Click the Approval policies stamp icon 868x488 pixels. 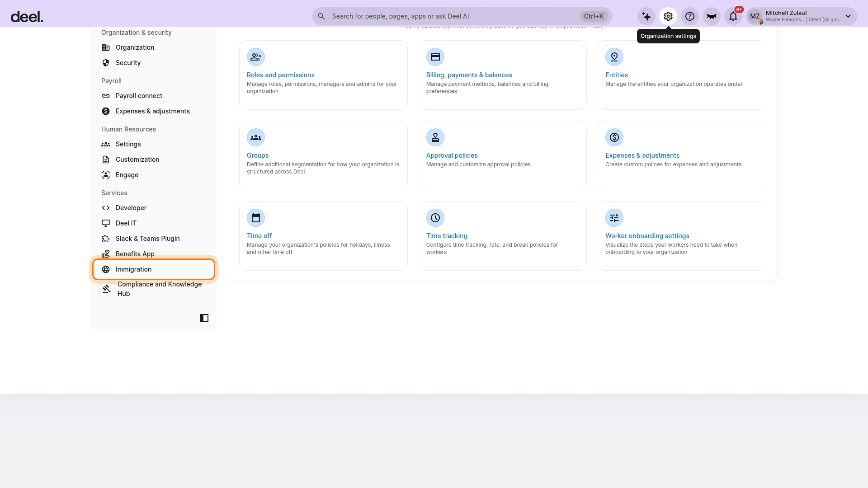point(435,137)
